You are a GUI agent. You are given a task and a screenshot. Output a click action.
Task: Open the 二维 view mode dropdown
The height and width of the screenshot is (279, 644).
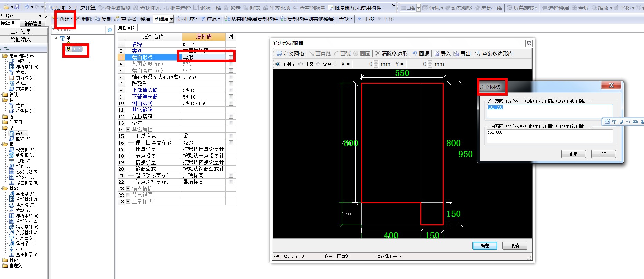tap(418, 8)
